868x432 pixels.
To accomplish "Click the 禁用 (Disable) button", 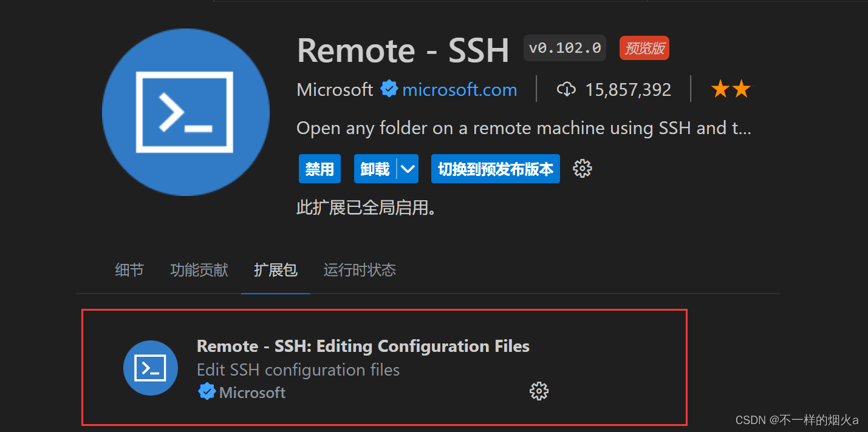I will click(x=320, y=169).
